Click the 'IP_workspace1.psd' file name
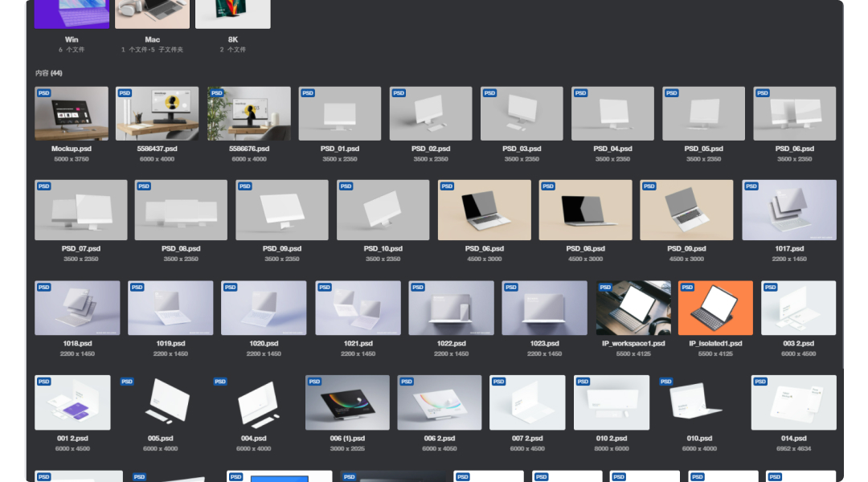Screen dimensions: 868x482 click(633, 343)
